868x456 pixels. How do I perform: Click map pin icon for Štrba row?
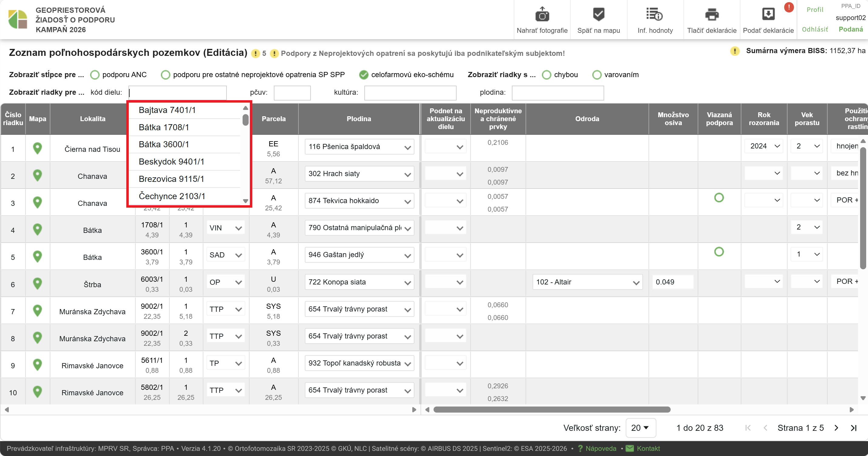click(37, 284)
